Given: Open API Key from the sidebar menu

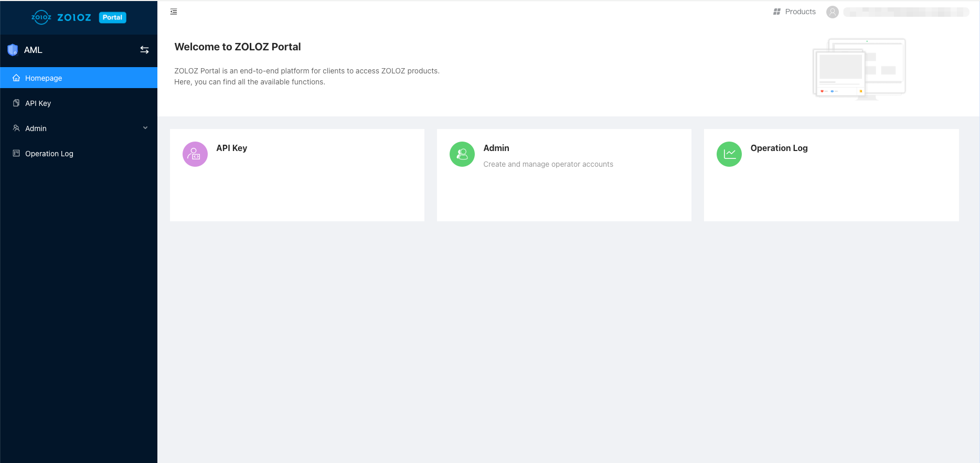Looking at the screenshot, I should click(38, 103).
